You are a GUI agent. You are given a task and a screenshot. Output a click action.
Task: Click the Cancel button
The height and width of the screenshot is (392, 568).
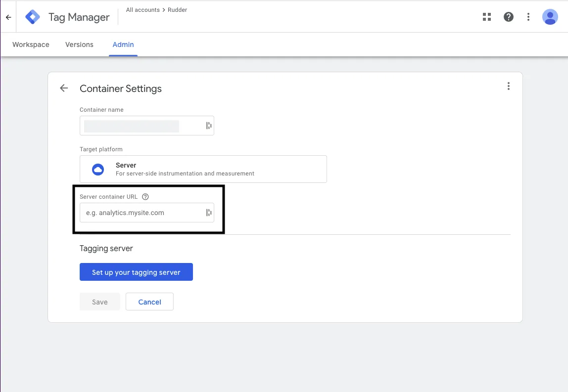(149, 302)
